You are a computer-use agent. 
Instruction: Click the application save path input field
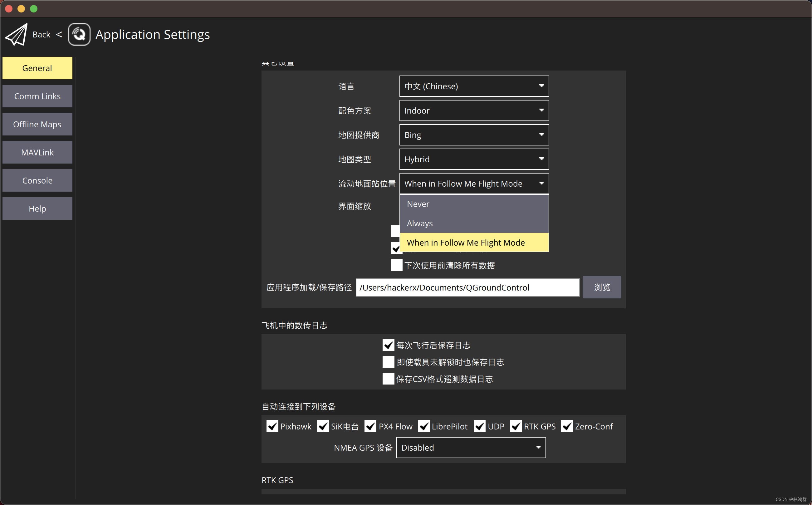click(x=467, y=287)
